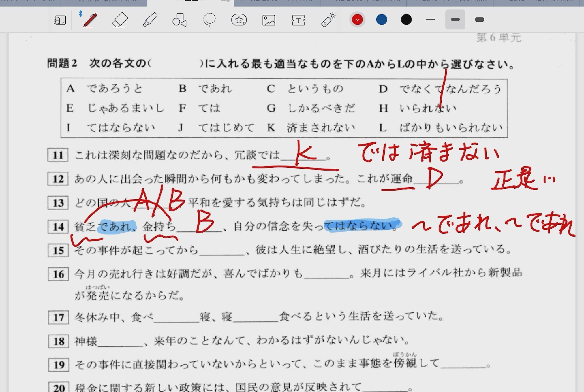Click option E じゃあるまいし
The image size is (584, 392).
pos(115,108)
